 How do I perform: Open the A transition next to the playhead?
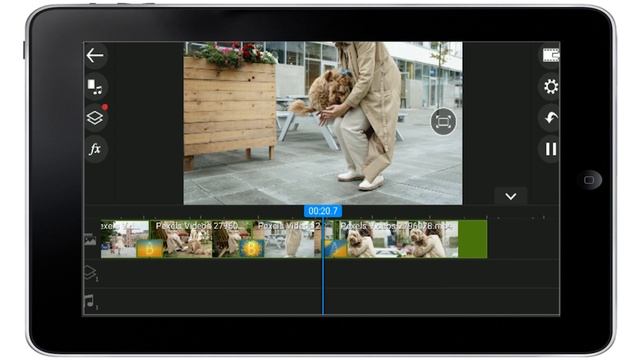point(336,249)
